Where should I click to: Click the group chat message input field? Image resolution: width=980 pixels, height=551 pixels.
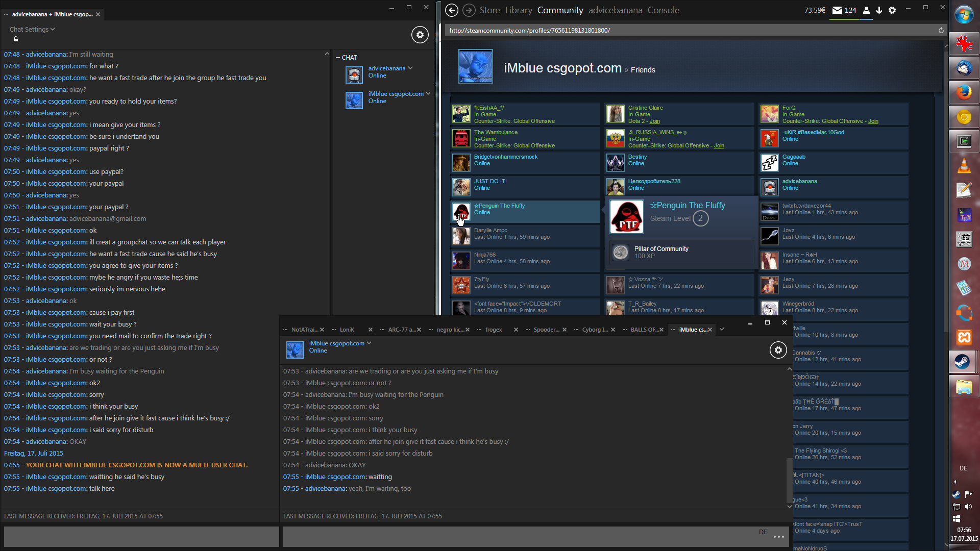[x=141, y=537]
